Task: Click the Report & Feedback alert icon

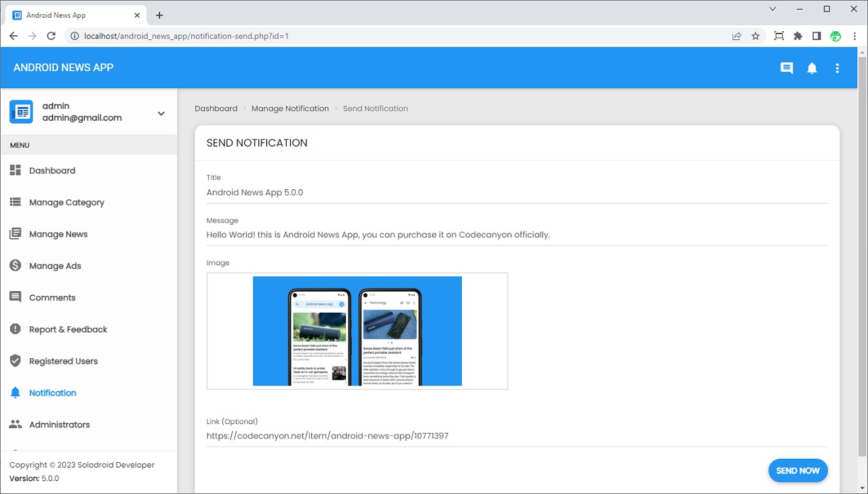Action: coord(15,329)
